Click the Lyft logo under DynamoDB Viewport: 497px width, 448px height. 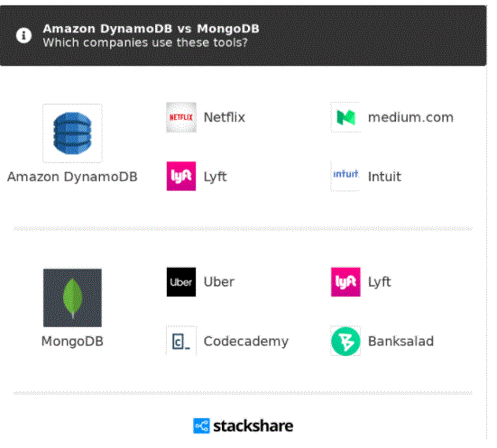[x=181, y=176]
